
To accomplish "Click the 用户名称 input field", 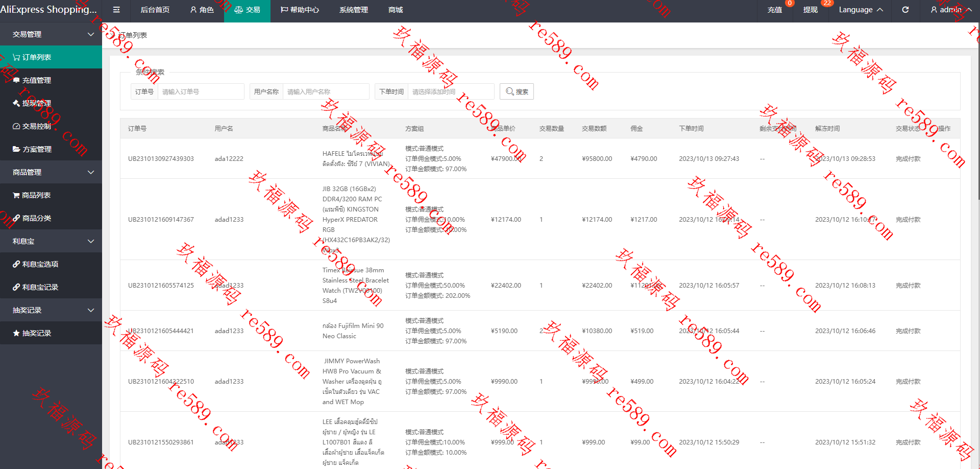I will (x=326, y=91).
